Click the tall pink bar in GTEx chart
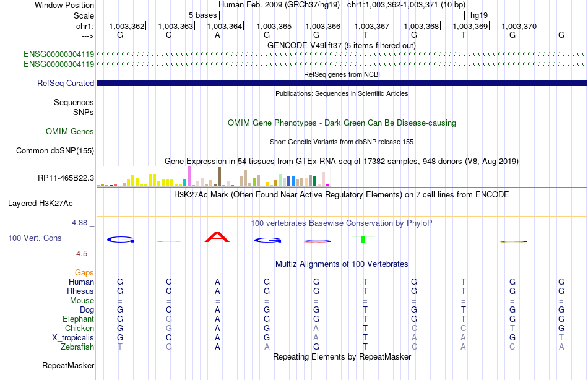Screen dimensions: 588x380 pos(189,176)
